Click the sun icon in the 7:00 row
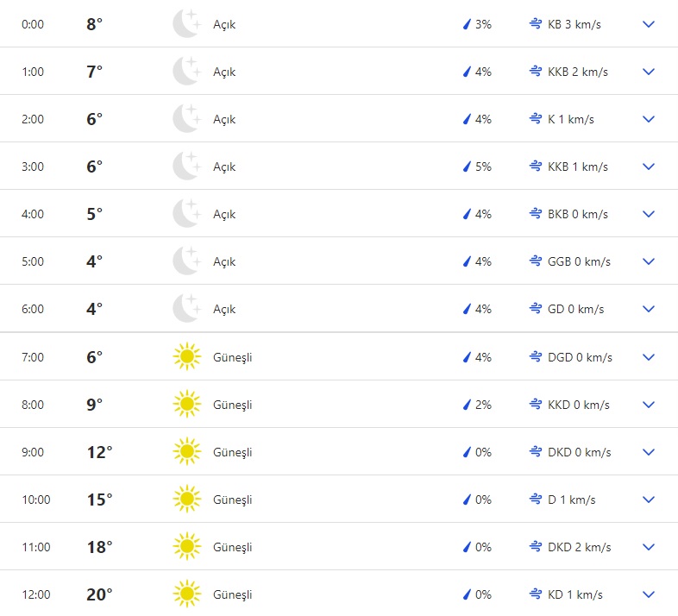 [x=186, y=356]
